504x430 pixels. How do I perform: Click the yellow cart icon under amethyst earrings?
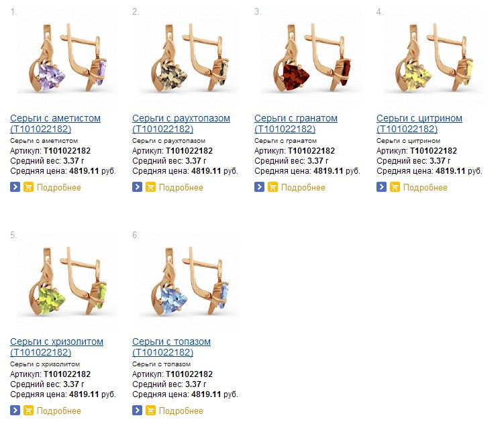click(28, 187)
